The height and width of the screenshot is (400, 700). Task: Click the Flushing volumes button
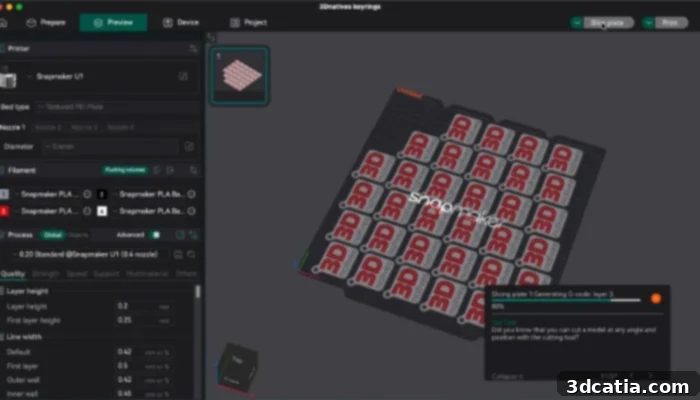tap(125, 170)
